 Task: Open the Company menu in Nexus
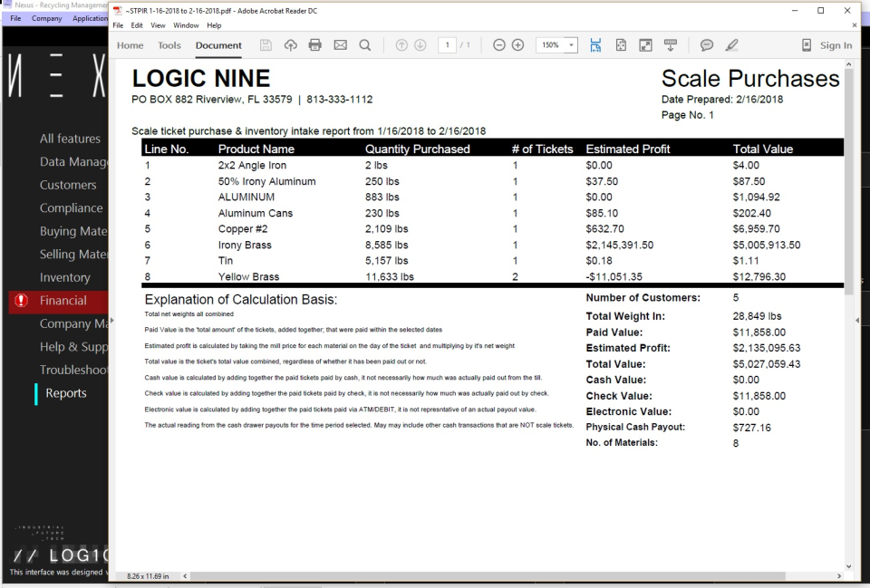coord(46,18)
